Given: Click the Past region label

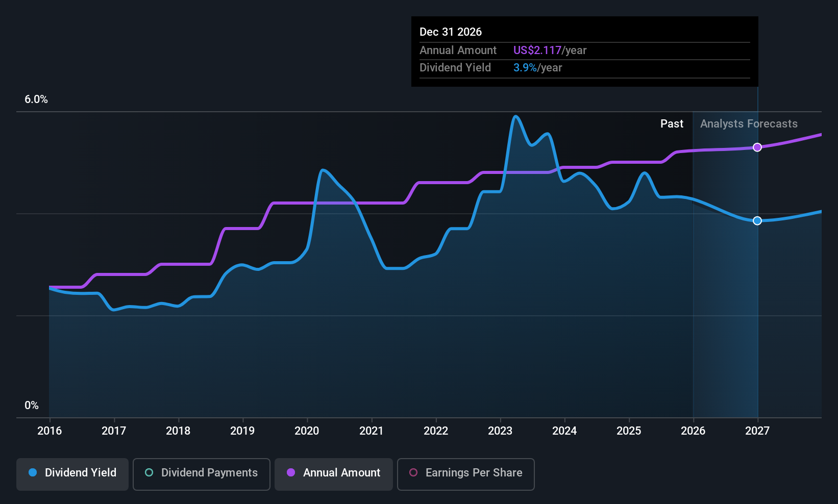Looking at the screenshot, I should [x=672, y=124].
